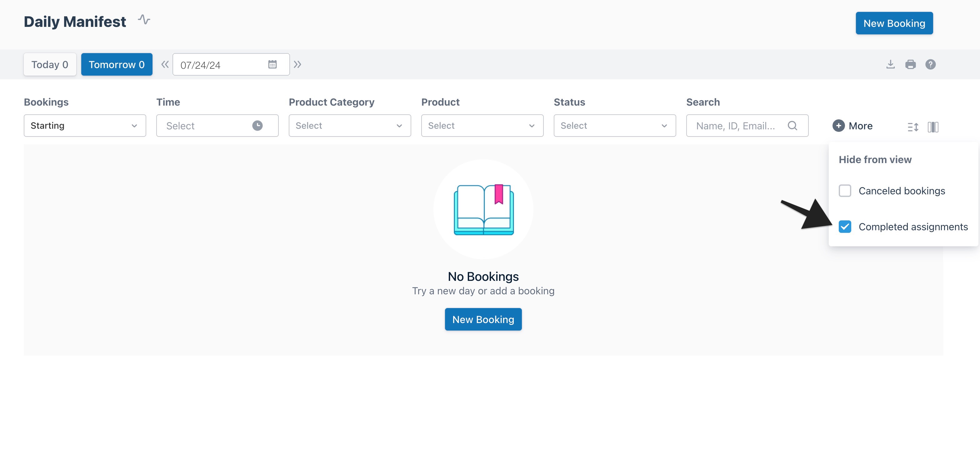The image size is (980, 473).
Task: Click the Product filter label
Action: pyautogui.click(x=440, y=102)
